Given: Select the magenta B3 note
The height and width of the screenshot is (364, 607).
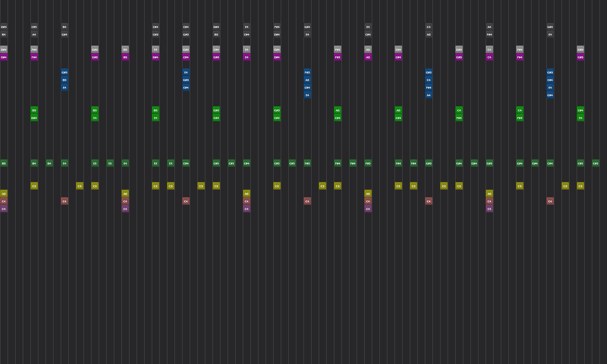Looking at the screenshot, I should (x=125, y=57).
